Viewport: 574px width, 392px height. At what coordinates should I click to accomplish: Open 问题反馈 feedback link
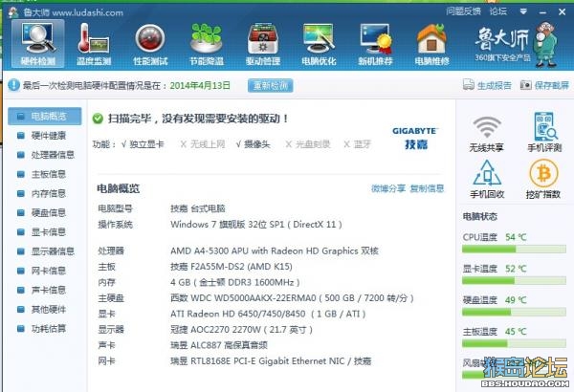463,11
